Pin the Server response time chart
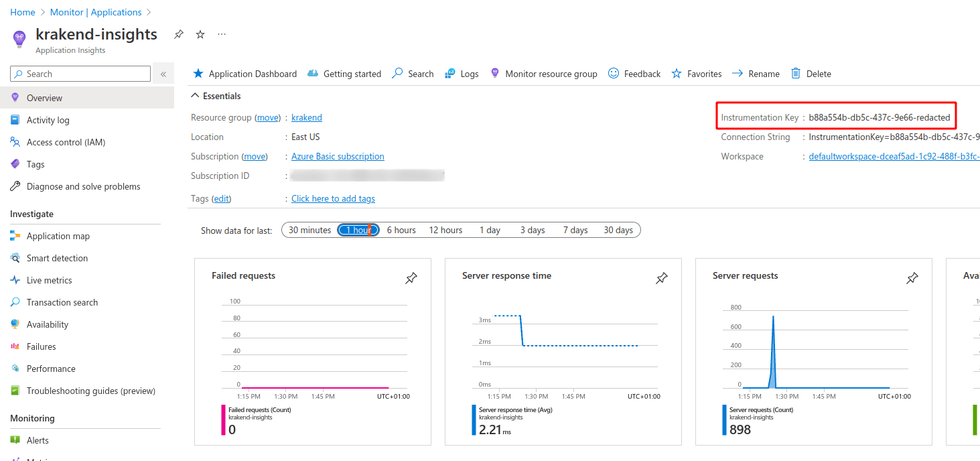The height and width of the screenshot is (461, 980). (x=662, y=278)
